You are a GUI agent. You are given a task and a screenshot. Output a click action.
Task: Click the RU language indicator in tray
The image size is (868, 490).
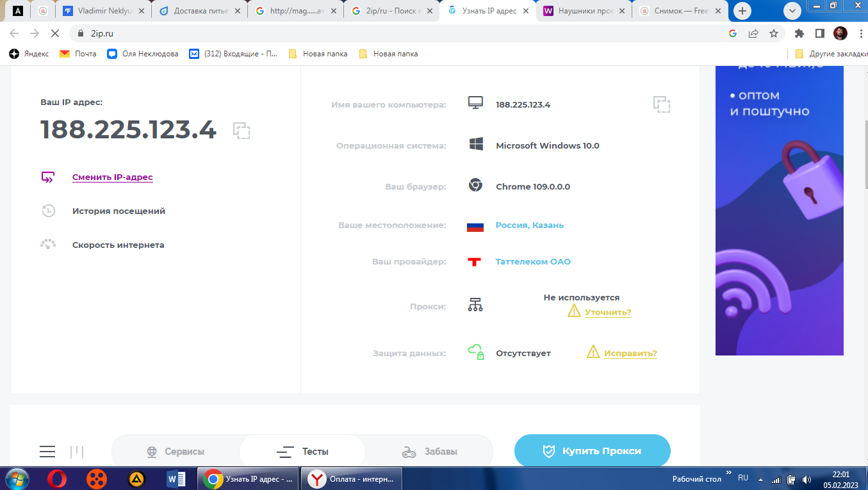[743, 478]
